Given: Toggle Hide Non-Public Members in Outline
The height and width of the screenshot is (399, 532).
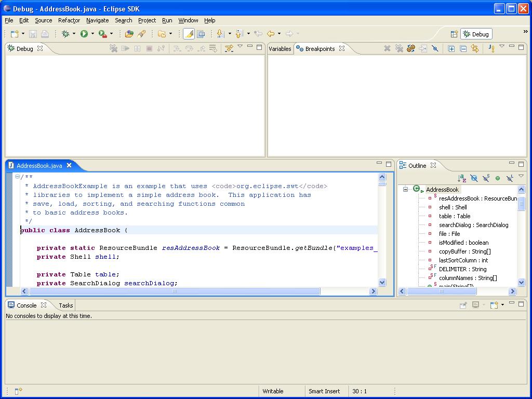Looking at the screenshot, I should [498, 178].
